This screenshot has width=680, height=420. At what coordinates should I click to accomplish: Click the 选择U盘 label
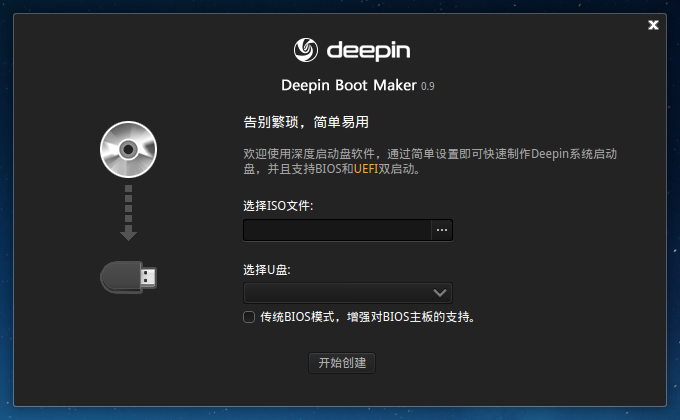[x=267, y=270]
